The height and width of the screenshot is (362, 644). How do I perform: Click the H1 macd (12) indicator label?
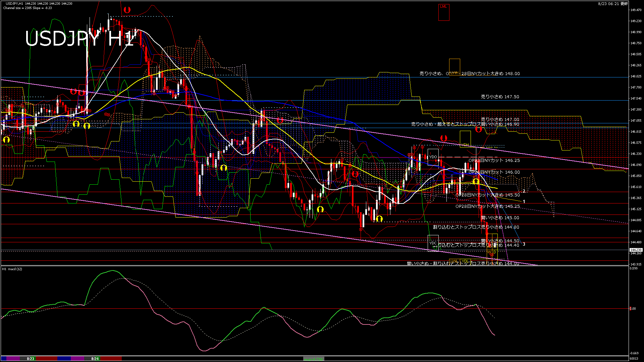pyautogui.click(x=12, y=269)
